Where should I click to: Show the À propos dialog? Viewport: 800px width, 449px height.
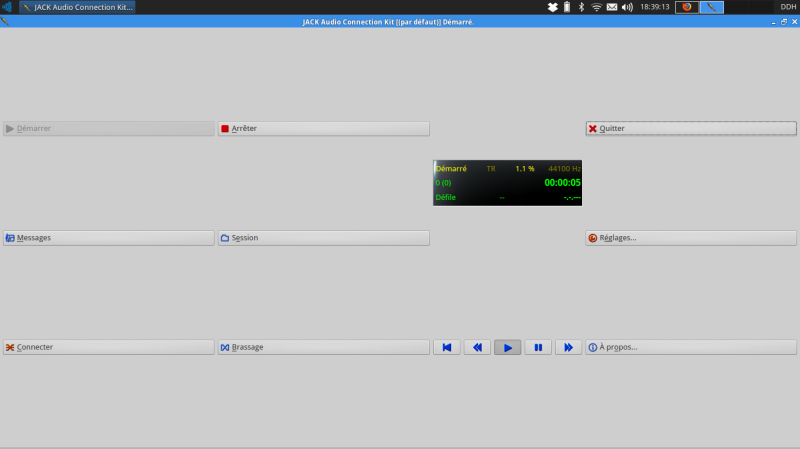(x=691, y=347)
